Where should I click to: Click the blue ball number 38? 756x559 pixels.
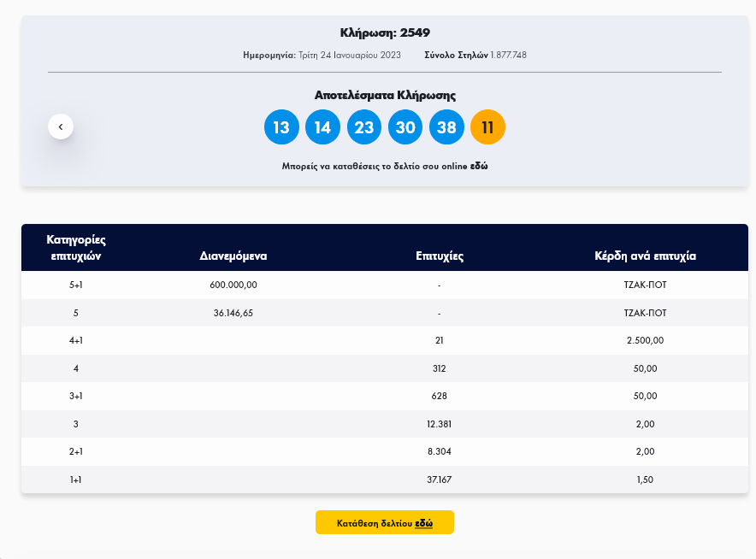[446, 127]
